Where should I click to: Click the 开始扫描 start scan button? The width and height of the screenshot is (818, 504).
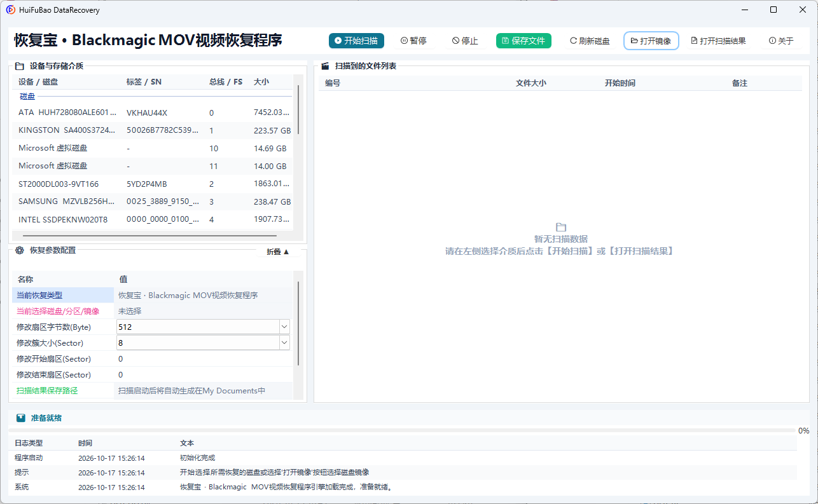click(356, 41)
